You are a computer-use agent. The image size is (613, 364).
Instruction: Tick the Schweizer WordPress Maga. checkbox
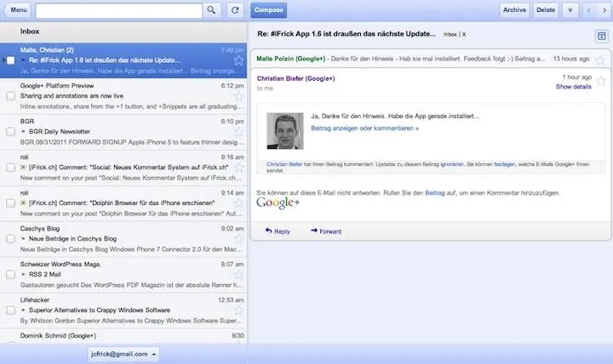tap(10, 275)
